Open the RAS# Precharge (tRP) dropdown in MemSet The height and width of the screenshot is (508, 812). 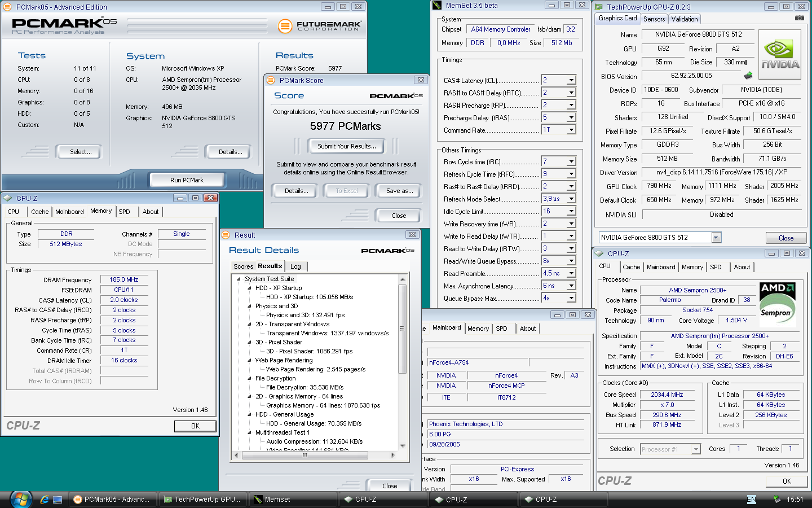click(x=571, y=105)
